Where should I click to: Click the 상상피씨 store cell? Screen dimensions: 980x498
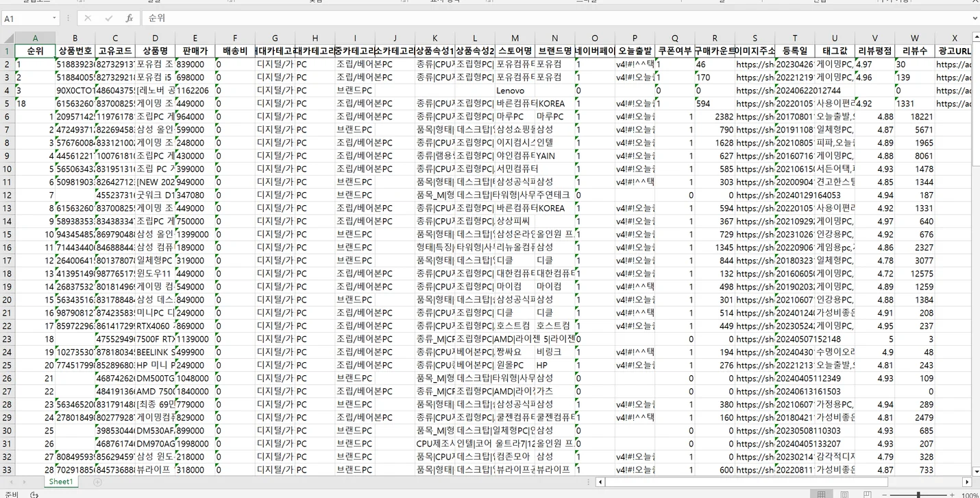(515, 221)
